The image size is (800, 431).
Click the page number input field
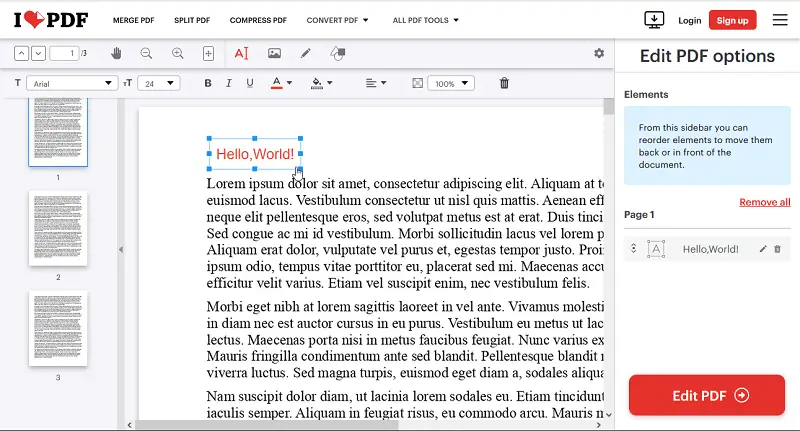point(64,53)
